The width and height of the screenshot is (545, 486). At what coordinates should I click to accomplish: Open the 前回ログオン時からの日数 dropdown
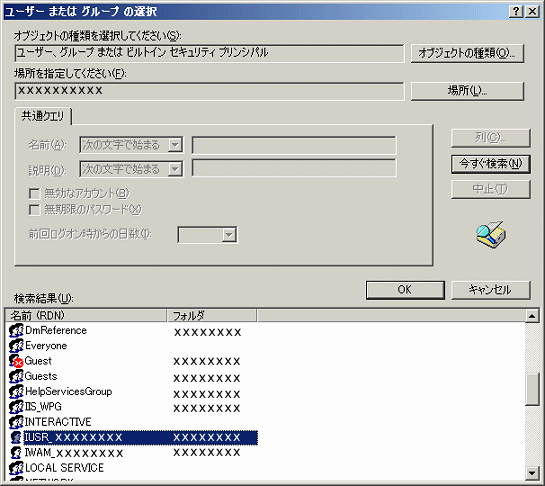(x=229, y=235)
